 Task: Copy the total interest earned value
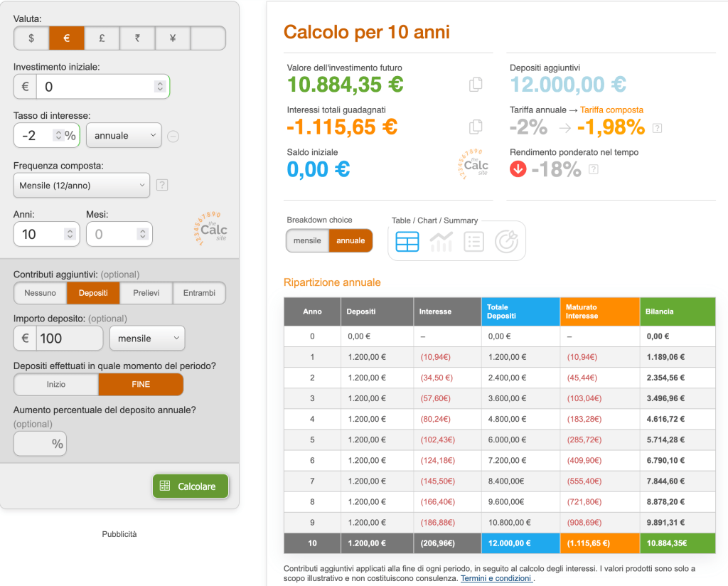[476, 127]
